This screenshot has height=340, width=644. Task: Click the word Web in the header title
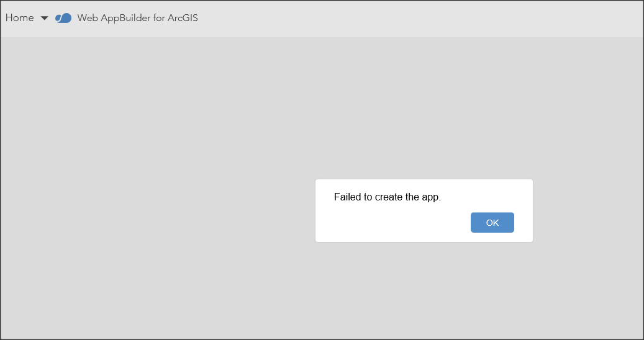pos(88,18)
